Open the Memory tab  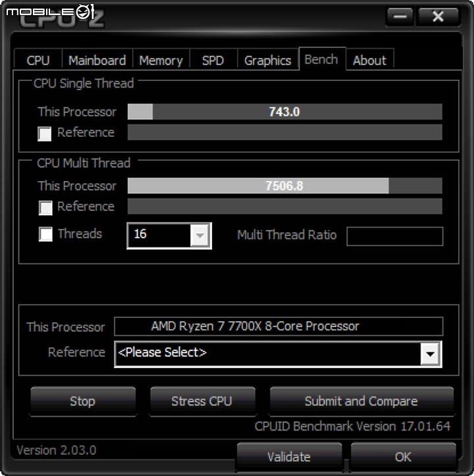tap(161, 60)
